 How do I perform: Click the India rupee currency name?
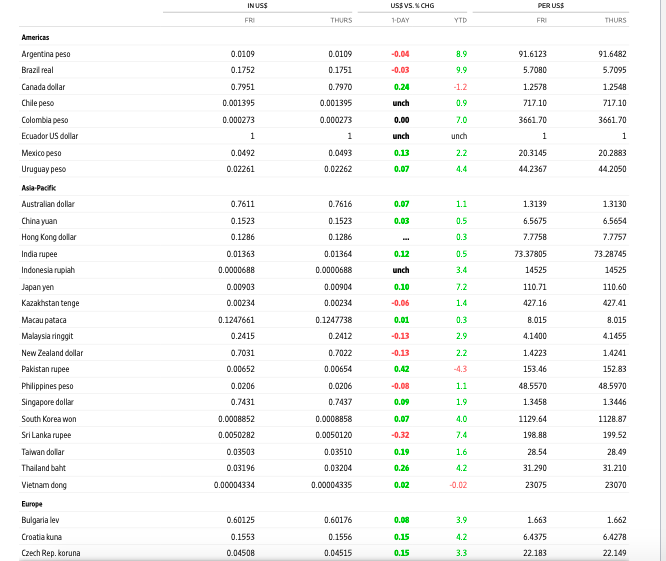39,254
